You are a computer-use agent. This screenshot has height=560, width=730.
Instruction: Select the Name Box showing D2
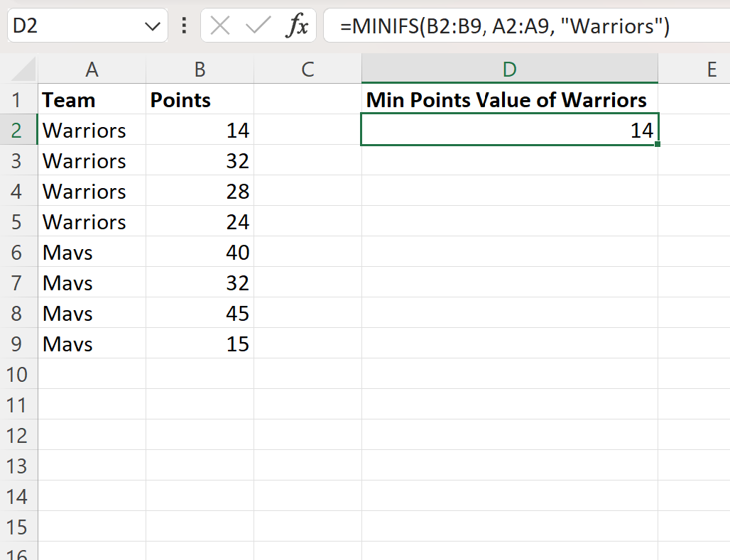pyautogui.click(x=78, y=26)
